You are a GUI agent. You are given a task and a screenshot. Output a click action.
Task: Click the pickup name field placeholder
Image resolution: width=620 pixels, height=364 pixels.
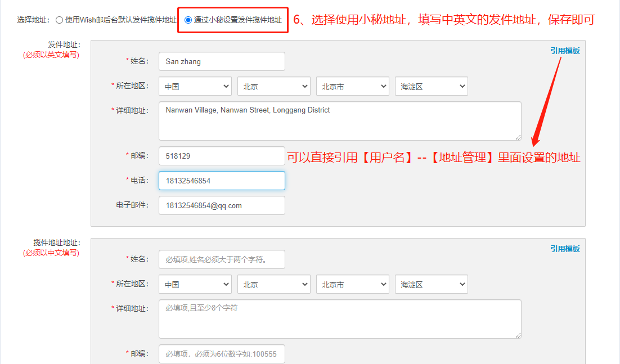(x=222, y=259)
